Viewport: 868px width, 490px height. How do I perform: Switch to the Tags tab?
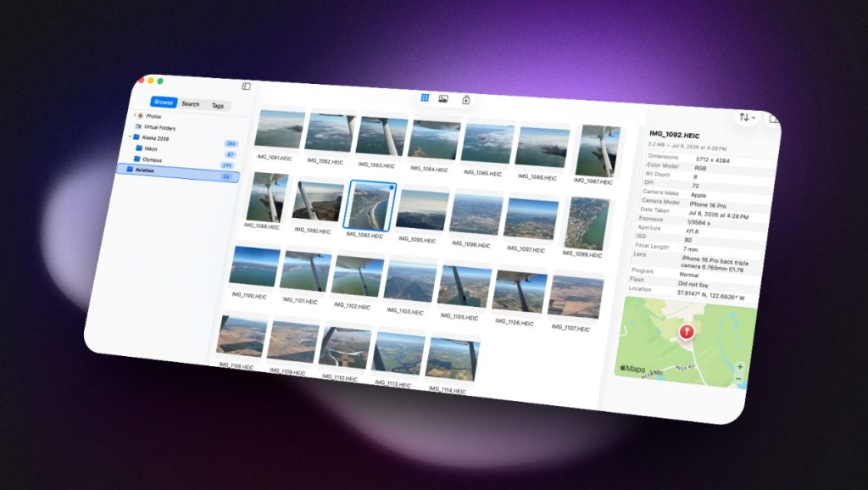pos(218,105)
